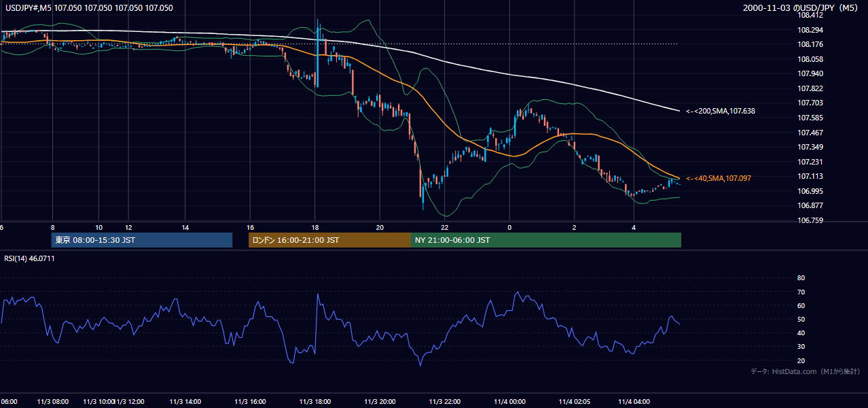Click the 2000-11-03 USD/JPY (M5) chart title
868x408 pixels.
801,8
